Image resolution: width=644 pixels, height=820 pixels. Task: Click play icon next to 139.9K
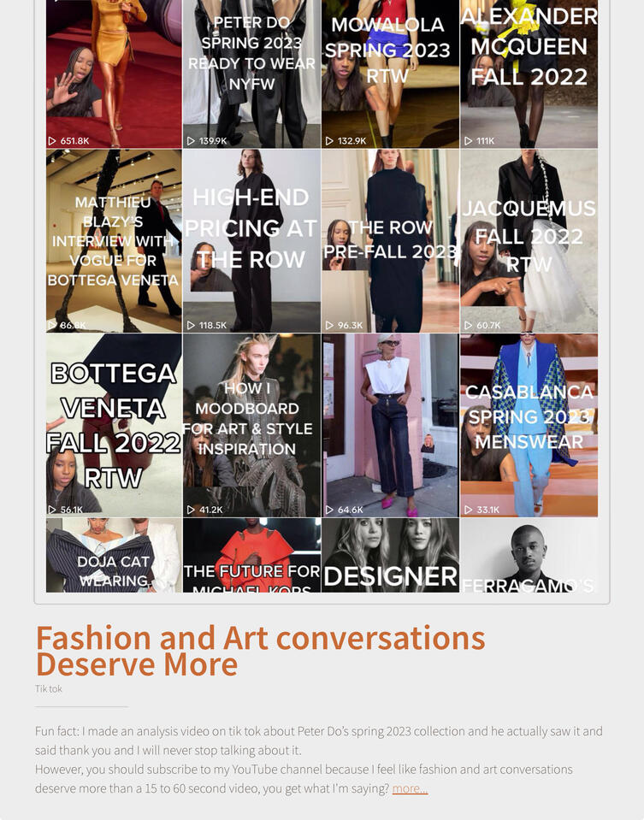(x=191, y=141)
